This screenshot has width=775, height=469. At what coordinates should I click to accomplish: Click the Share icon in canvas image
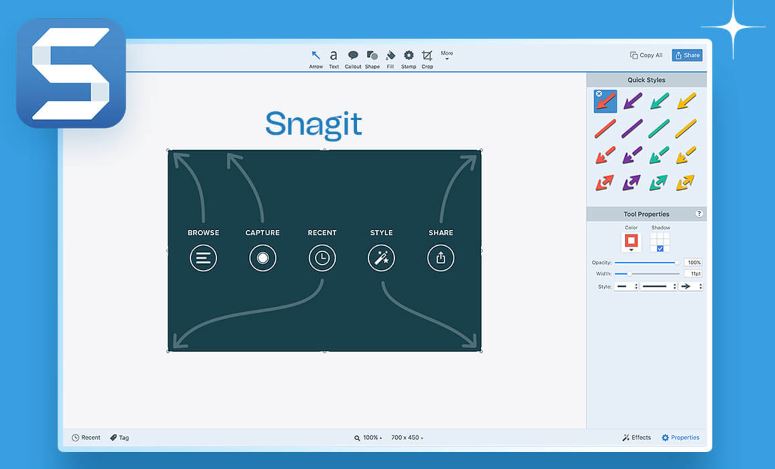pos(441,258)
